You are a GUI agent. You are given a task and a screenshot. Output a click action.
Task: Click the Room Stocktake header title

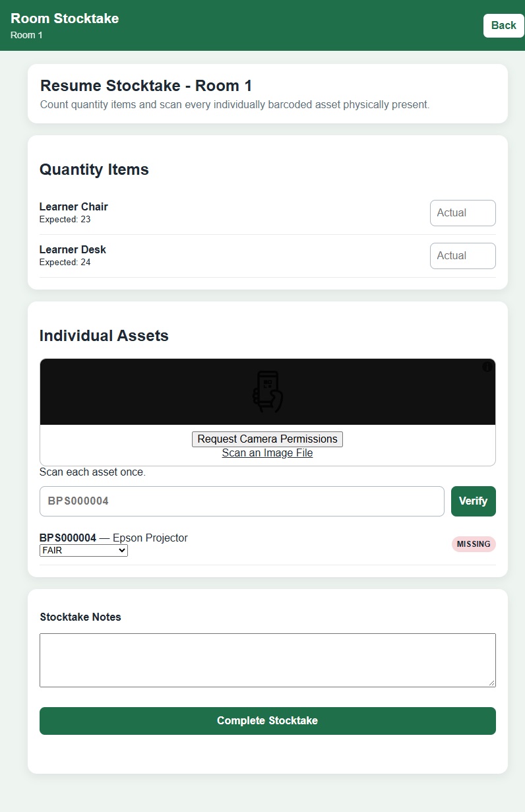65,18
